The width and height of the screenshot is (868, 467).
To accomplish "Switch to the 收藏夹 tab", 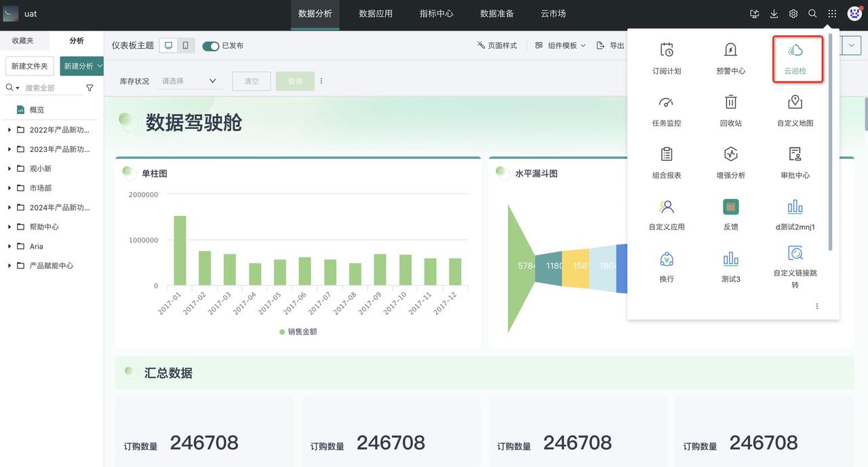I will 22,41.
